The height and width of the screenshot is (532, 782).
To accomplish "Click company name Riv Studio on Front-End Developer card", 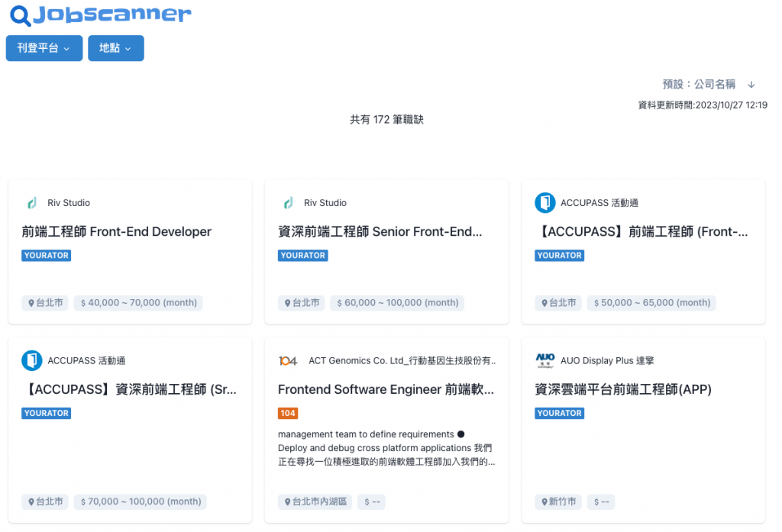I will point(69,203).
